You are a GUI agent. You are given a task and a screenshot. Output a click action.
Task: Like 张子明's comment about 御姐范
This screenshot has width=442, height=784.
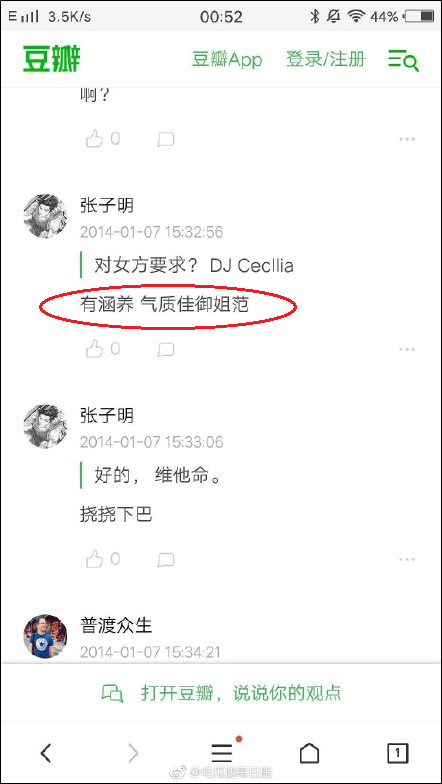point(103,348)
